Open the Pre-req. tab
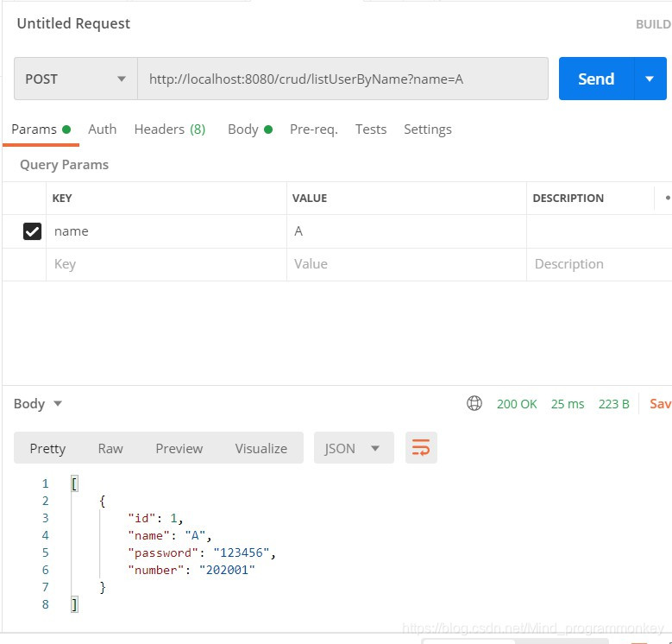Viewport: 672px width, 644px height. click(314, 129)
